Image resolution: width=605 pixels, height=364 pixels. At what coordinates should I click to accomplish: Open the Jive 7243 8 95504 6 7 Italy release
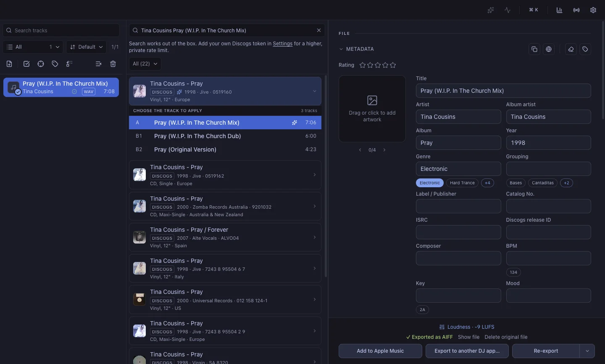pos(225,268)
